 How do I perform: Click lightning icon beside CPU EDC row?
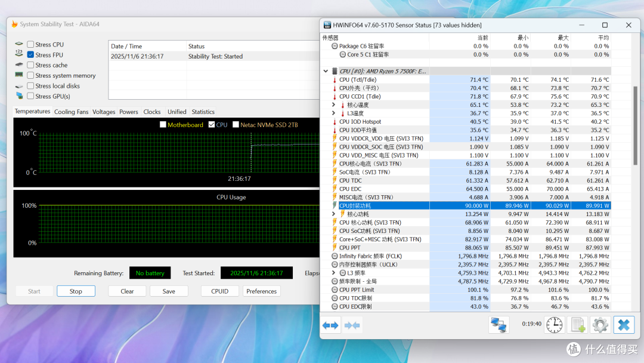pos(335,189)
